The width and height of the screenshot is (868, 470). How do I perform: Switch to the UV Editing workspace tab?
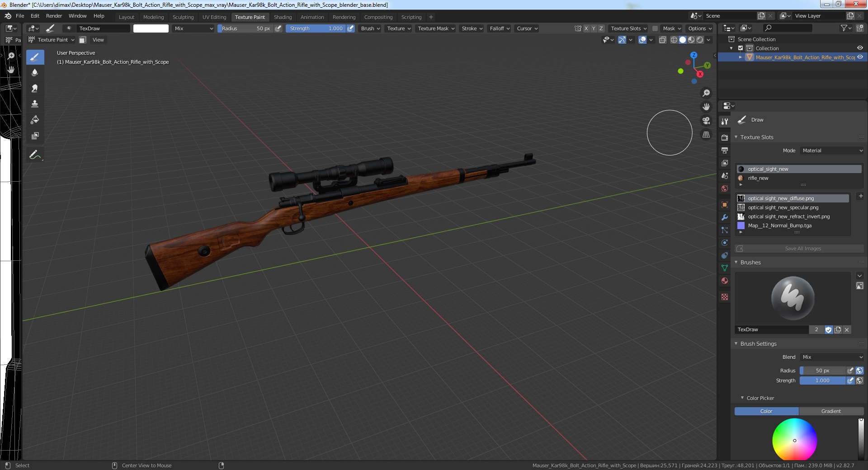pos(214,17)
